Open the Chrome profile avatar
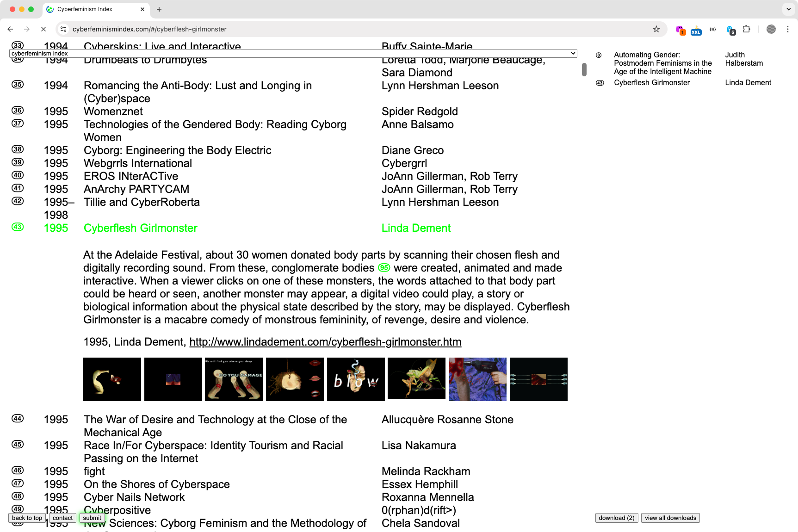 point(771,29)
